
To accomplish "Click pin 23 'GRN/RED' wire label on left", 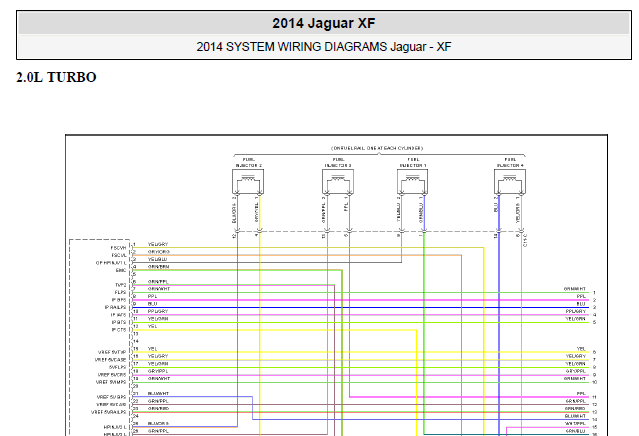I will [x=159, y=408].
